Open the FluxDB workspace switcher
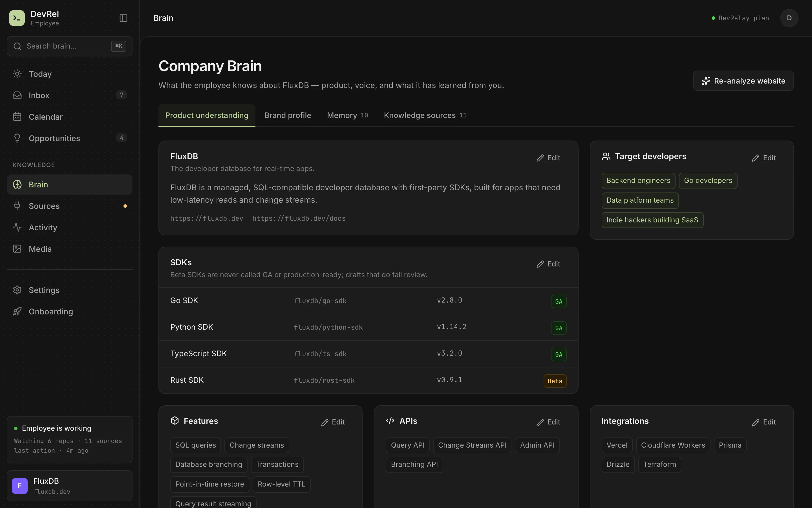The image size is (812, 508). (69, 486)
